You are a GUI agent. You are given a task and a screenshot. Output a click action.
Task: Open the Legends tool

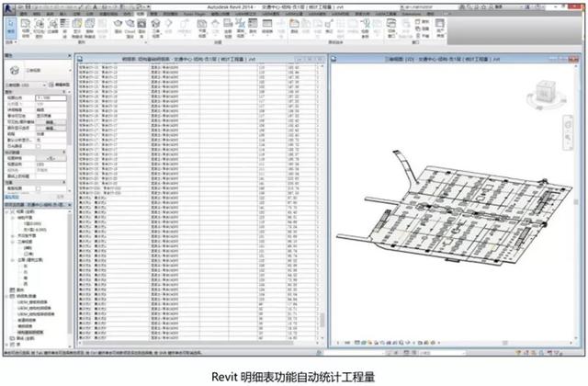(253, 27)
